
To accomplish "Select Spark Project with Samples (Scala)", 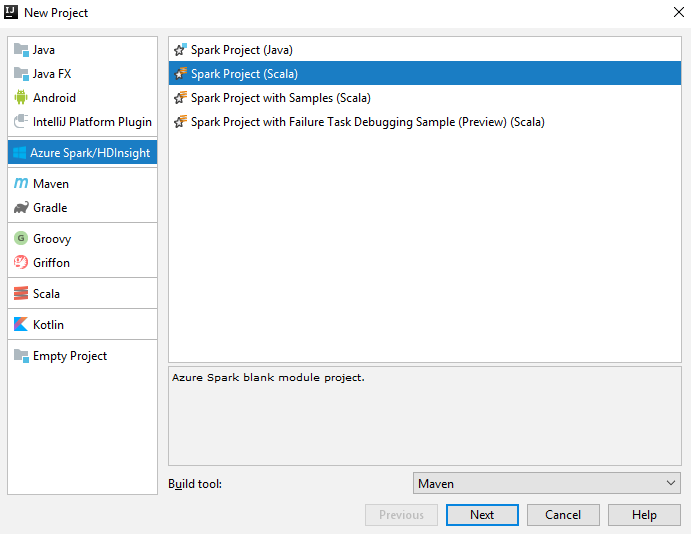I will [x=280, y=98].
